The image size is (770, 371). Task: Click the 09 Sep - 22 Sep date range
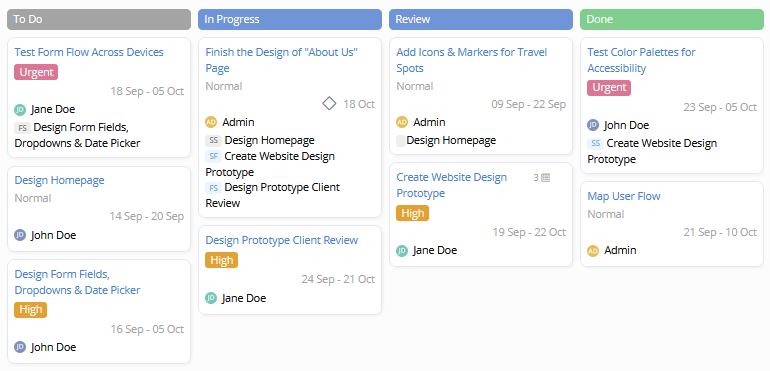(528, 104)
